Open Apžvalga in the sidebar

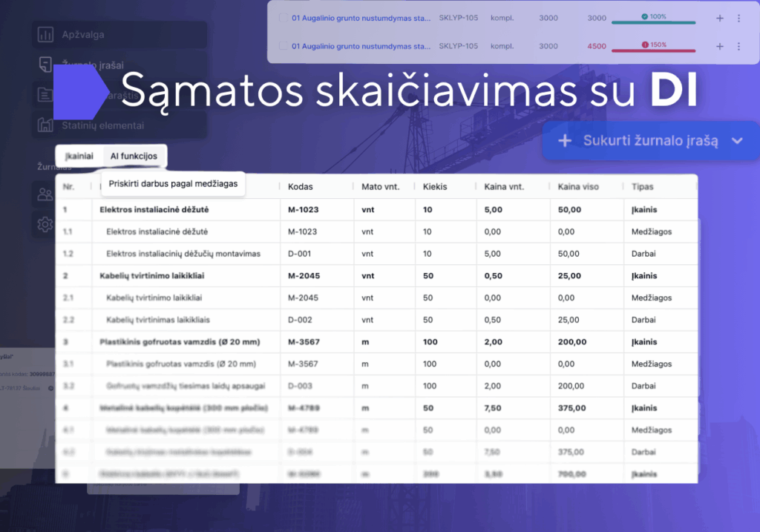click(x=119, y=35)
